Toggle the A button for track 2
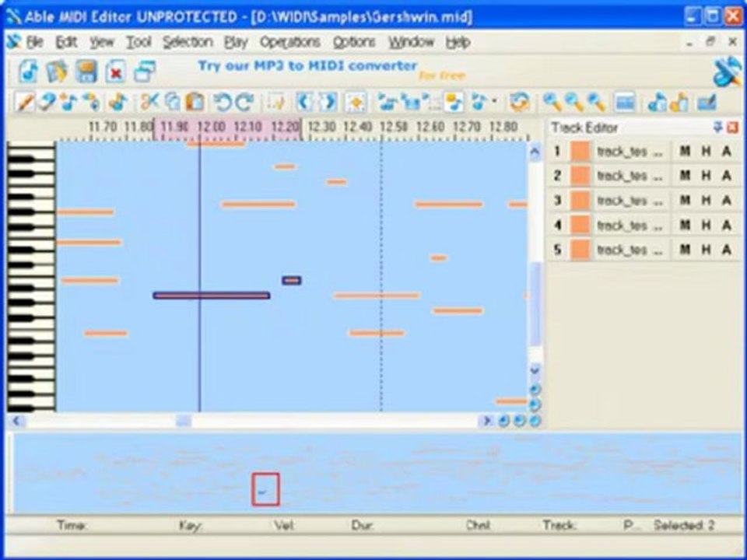This screenshot has height=560, width=747. click(x=727, y=176)
